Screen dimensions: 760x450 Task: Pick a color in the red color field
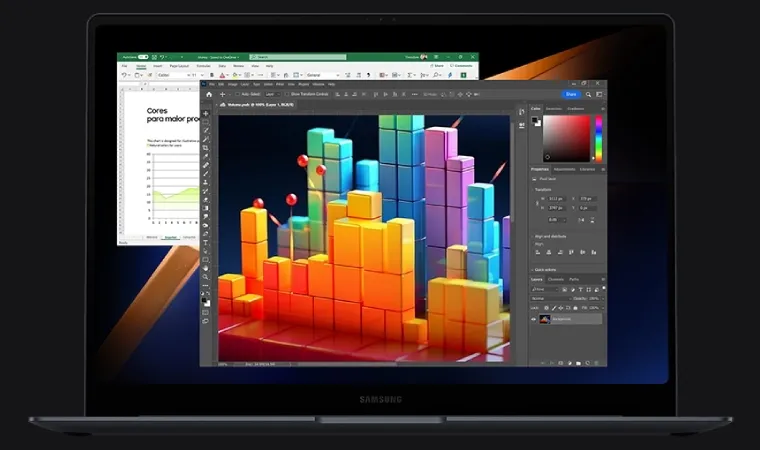(x=566, y=139)
